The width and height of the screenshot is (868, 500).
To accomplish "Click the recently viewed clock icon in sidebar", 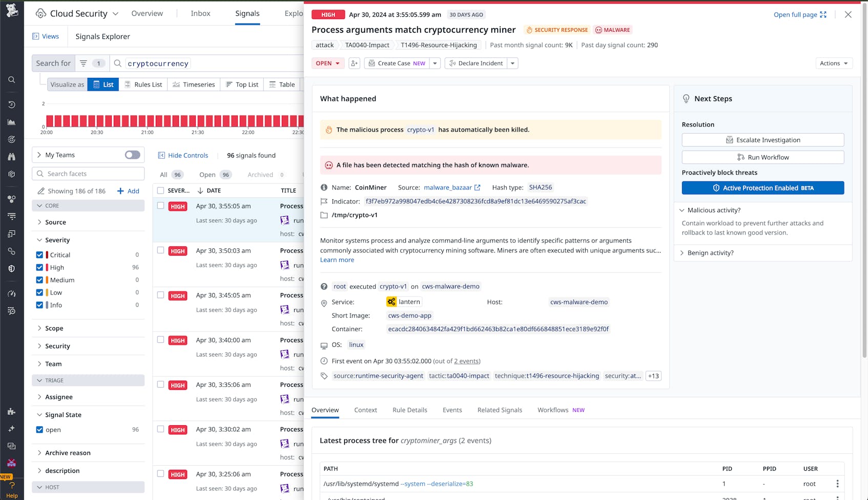I will click(11, 104).
